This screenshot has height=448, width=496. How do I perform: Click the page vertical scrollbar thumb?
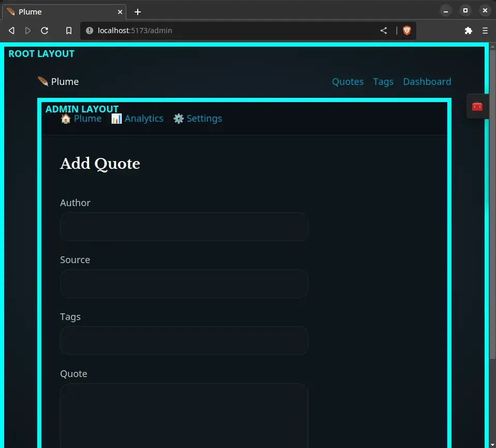point(492,204)
